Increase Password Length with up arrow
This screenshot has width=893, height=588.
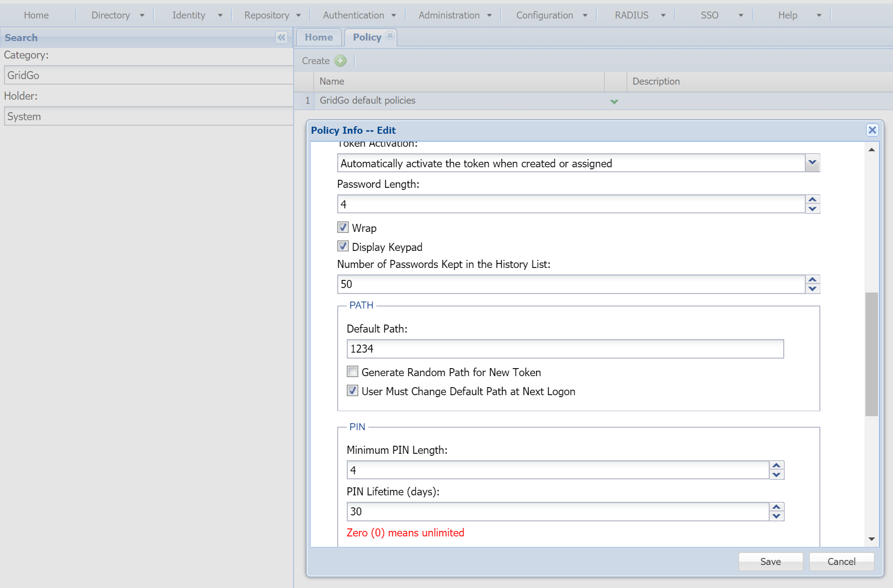[812, 199]
